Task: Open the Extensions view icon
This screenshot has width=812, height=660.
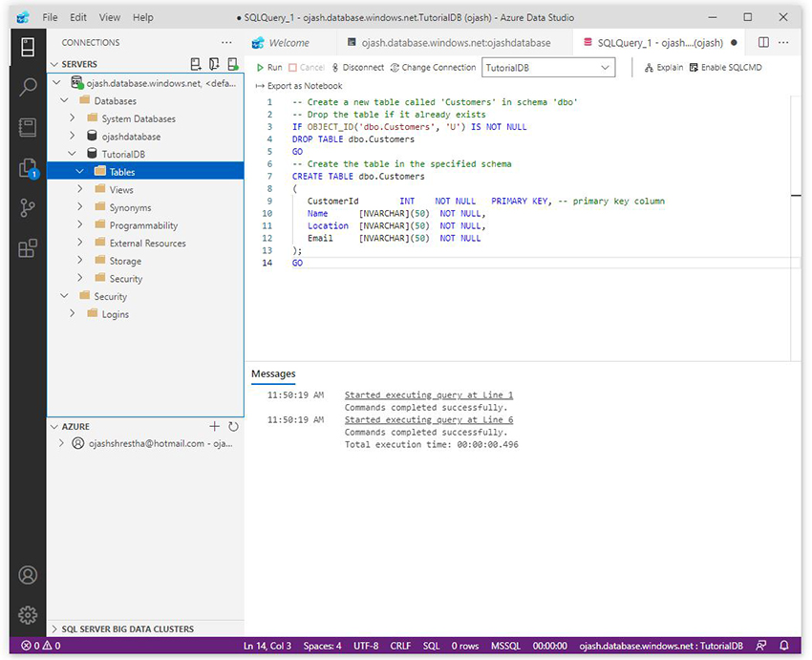Action: pyautogui.click(x=28, y=248)
